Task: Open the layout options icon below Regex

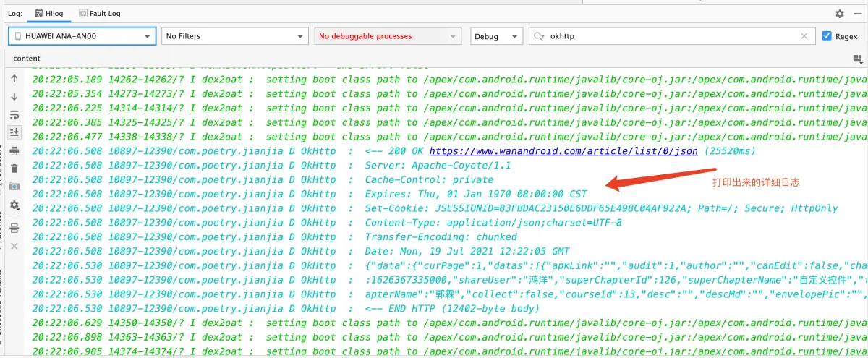Action: (857, 58)
